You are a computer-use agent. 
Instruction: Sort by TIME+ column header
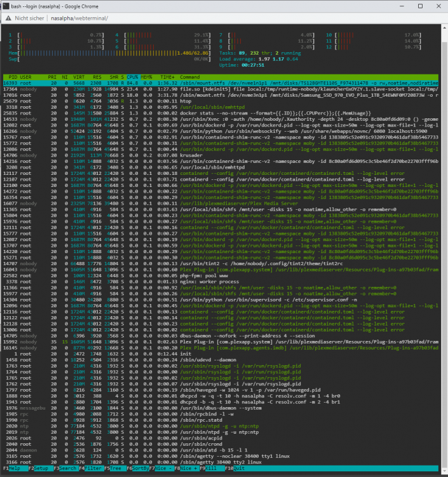(167, 77)
